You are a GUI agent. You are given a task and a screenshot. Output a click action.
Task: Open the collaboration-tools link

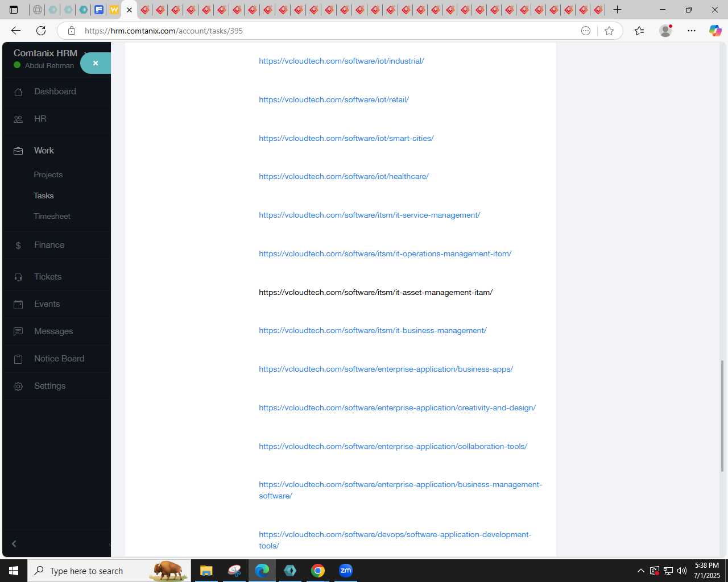[x=393, y=446]
